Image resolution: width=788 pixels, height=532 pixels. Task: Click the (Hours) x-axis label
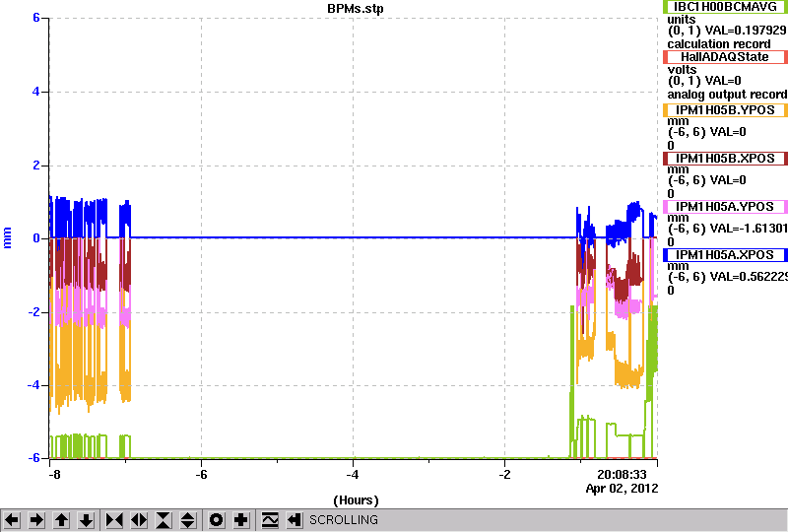click(x=356, y=500)
